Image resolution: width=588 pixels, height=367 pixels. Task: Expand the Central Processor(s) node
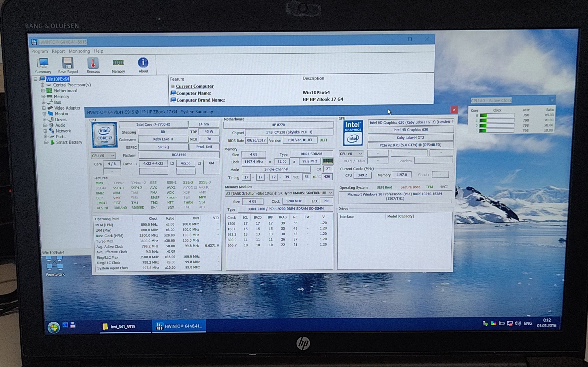[x=43, y=85]
